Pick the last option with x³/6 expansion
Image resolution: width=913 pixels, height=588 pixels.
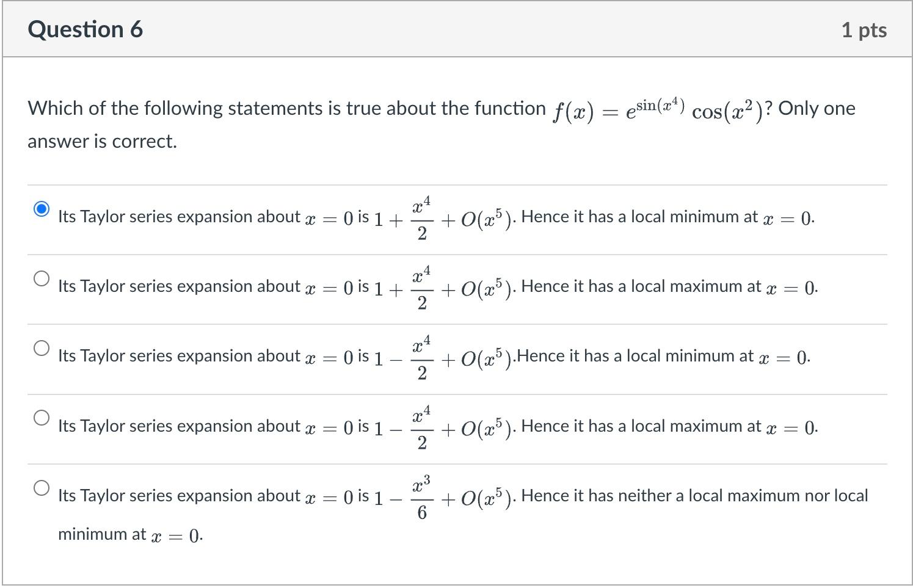click(41, 488)
